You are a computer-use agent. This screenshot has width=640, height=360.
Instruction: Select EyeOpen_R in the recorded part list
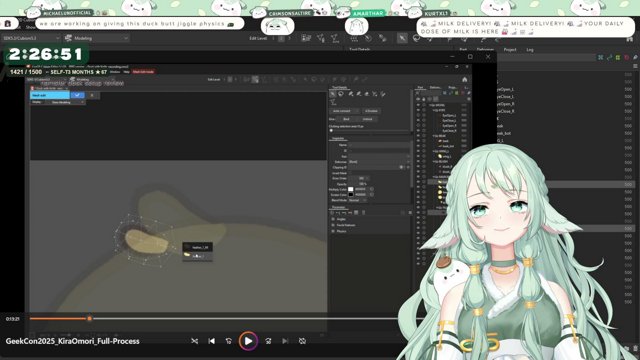point(449,126)
